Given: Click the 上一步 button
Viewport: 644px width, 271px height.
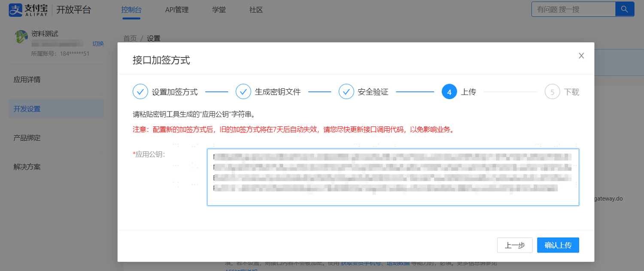Looking at the screenshot, I should (x=515, y=245).
